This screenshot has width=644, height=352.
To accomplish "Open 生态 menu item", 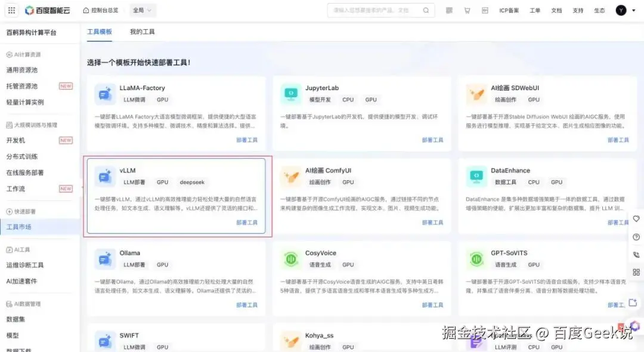I will [599, 10].
